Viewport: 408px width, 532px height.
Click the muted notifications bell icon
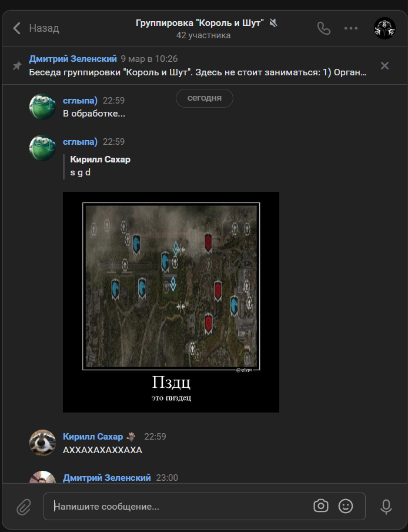point(273,23)
